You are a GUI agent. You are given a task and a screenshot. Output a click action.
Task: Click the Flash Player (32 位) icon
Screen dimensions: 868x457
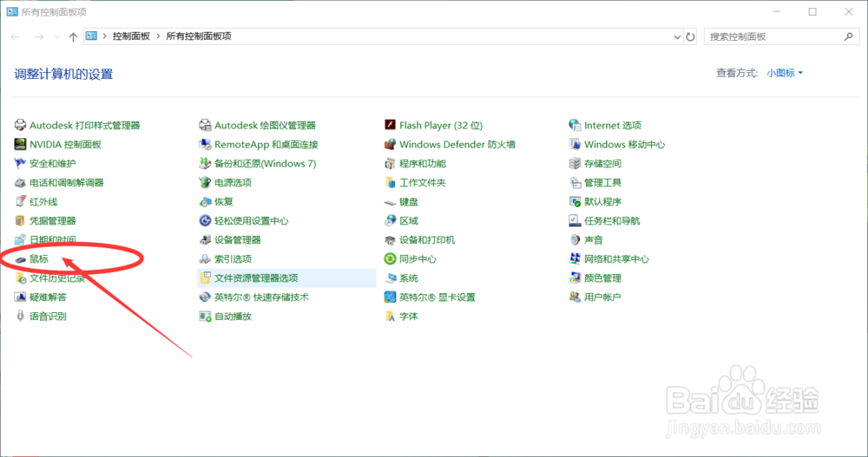click(390, 125)
